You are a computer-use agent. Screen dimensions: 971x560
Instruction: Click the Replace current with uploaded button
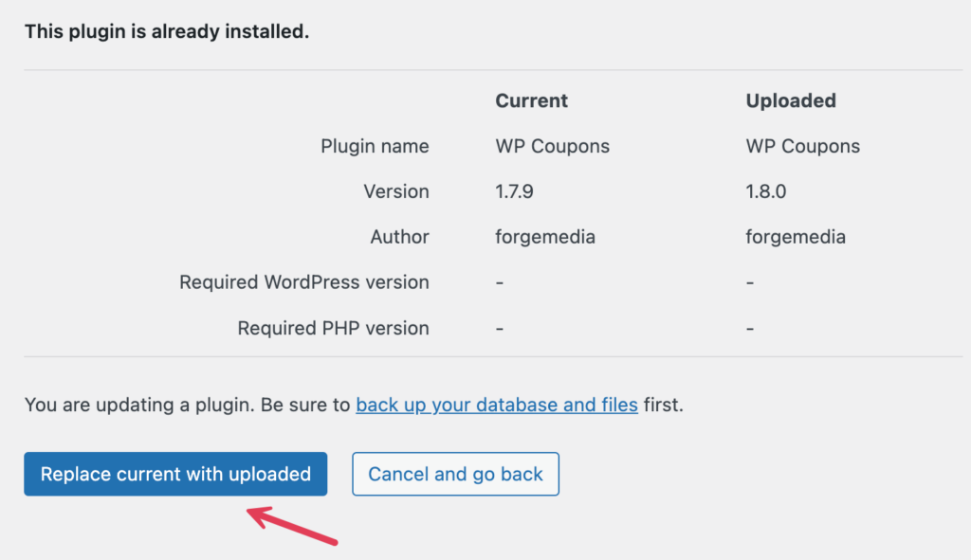(x=175, y=474)
